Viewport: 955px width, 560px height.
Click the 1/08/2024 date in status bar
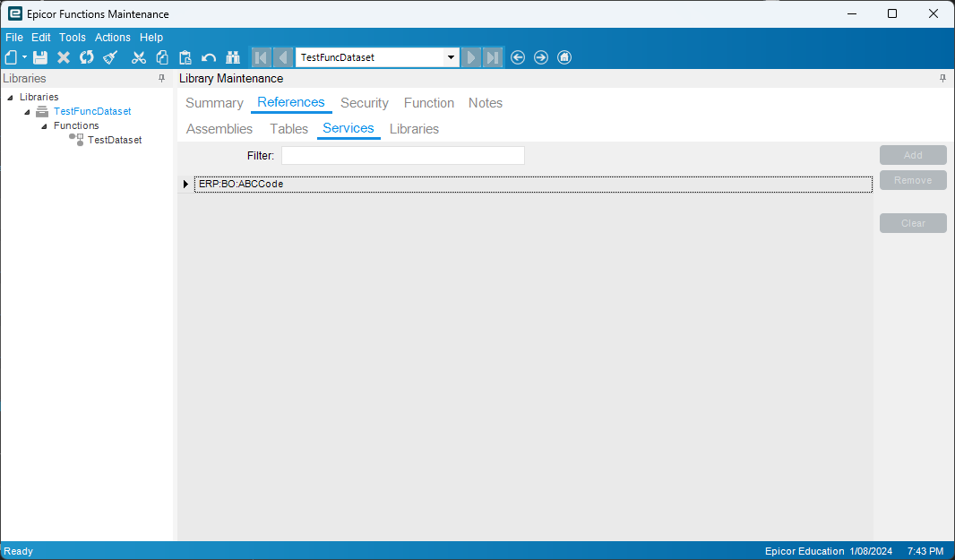[x=871, y=551]
